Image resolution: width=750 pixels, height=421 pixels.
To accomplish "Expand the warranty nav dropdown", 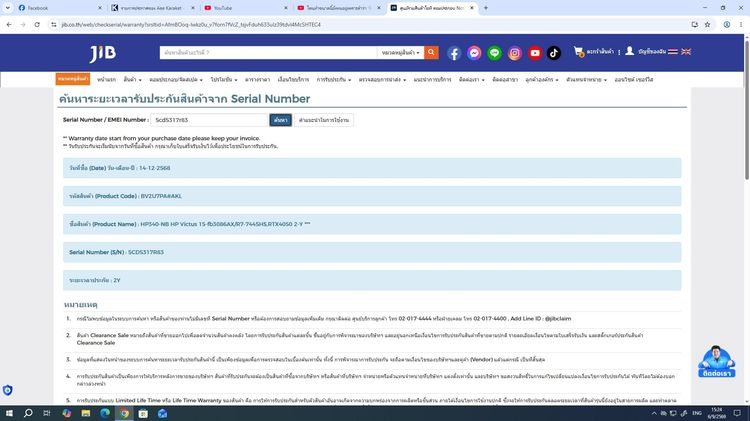I will pyautogui.click(x=334, y=79).
